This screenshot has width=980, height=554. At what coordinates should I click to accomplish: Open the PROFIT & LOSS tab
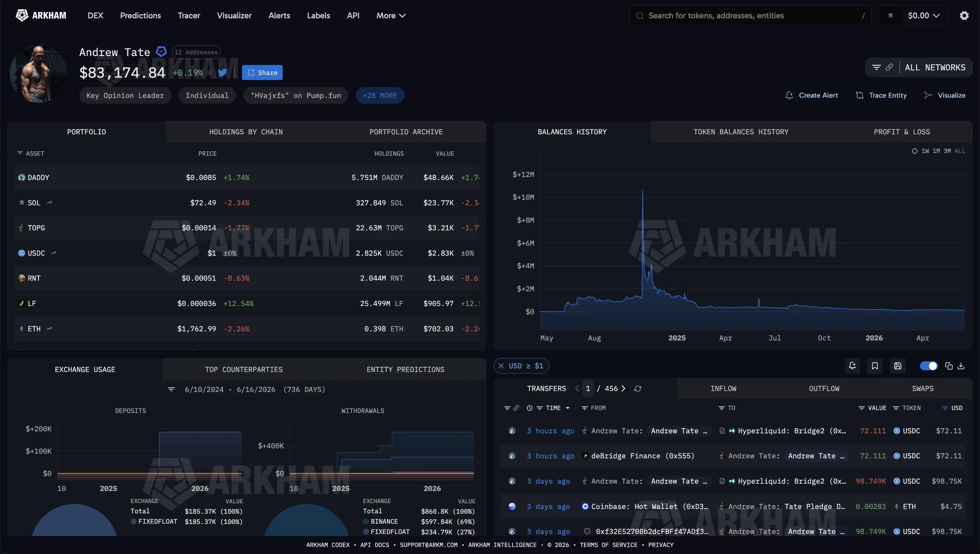(902, 132)
